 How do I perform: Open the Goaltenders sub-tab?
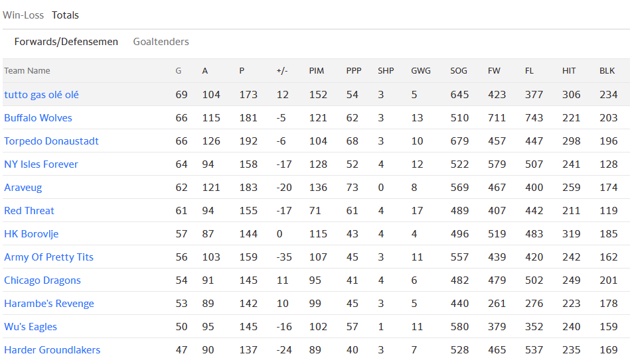click(x=161, y=42)
